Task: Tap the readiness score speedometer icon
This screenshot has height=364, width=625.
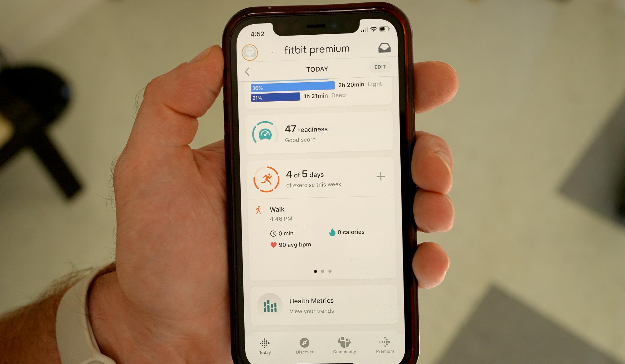Action: tap(264, 134)
